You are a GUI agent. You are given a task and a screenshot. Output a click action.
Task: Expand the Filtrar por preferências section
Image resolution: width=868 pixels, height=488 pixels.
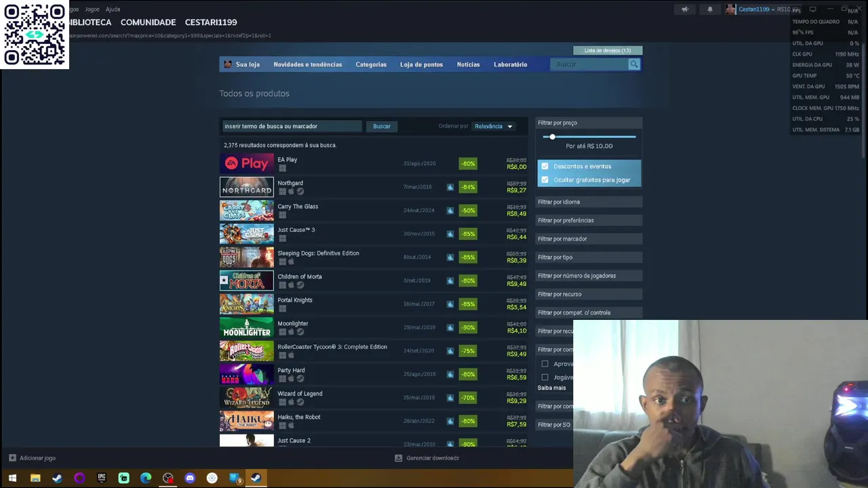pos(589,220)
